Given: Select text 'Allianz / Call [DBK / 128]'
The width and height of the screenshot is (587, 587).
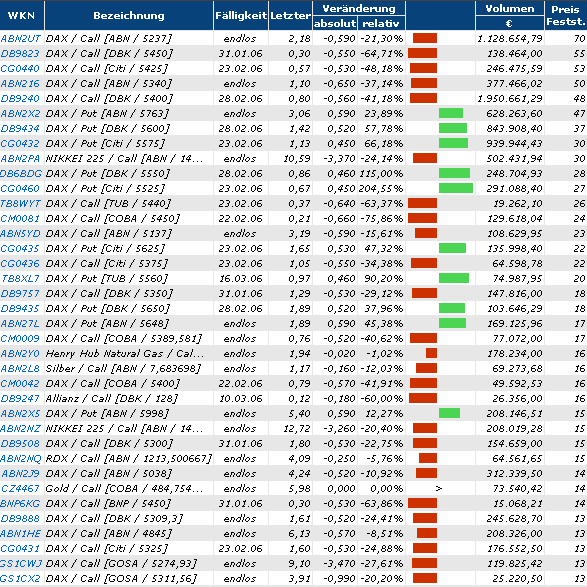Looking at the screenshot, I should tap(112, 398).
